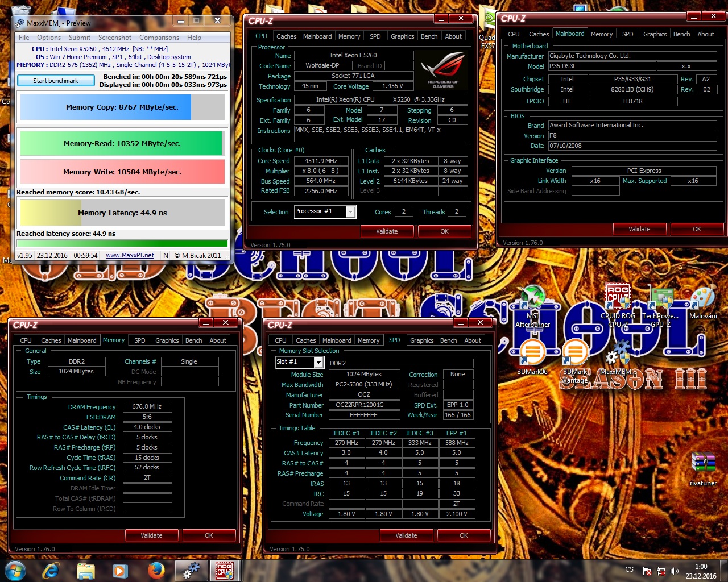Click the Memory-Read 10352 MByte/sec result bar

click(122, 143)
